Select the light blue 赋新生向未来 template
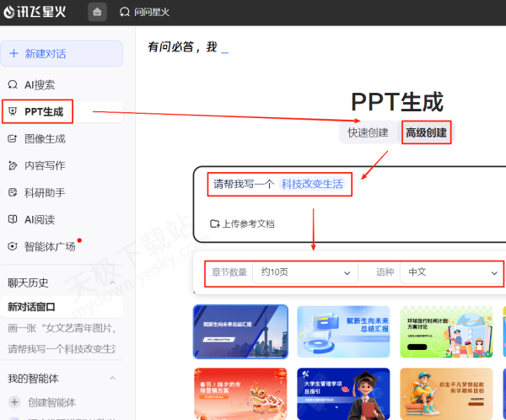This screenshot has width=506, height=420. coord(343,331)
